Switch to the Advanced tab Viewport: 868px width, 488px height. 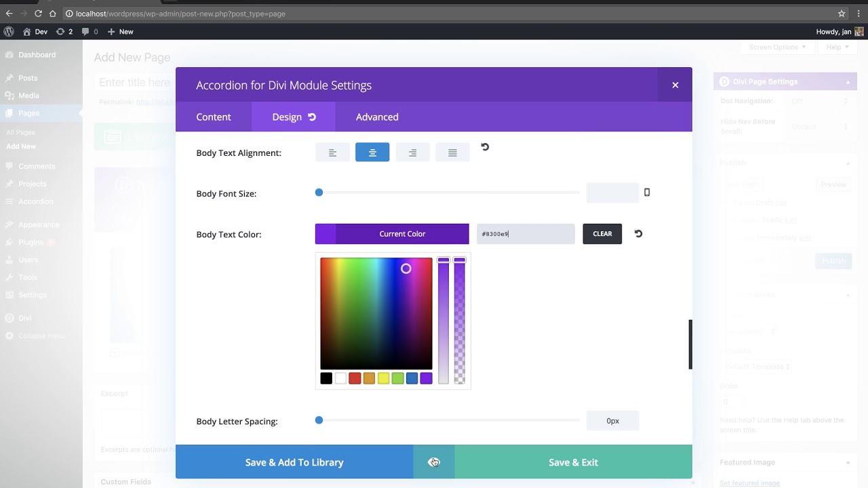click(377, 117)
